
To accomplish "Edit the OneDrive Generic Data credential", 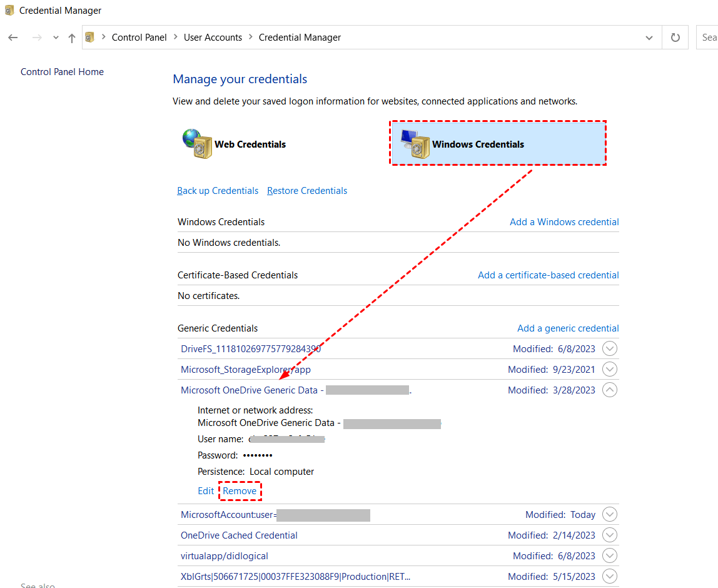I will 206,491.
